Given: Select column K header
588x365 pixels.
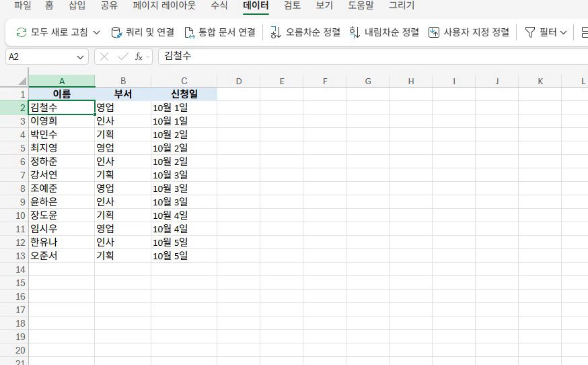Looking at the screenshot, I should click(540, 81).
